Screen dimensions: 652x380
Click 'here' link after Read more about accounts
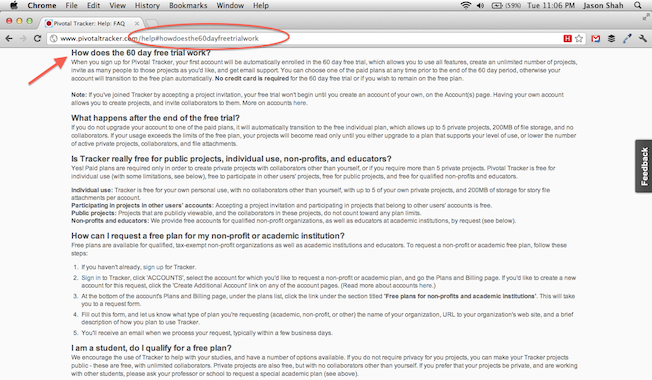425,286
